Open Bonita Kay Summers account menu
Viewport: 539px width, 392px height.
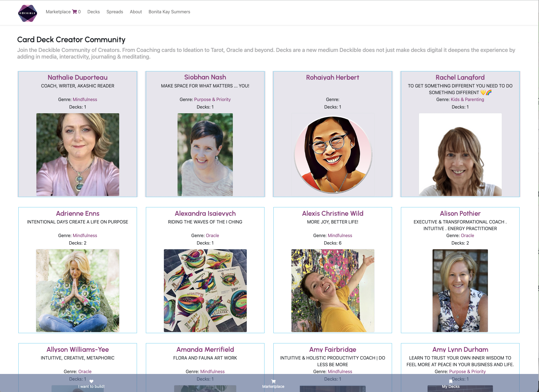click(169, 12)
